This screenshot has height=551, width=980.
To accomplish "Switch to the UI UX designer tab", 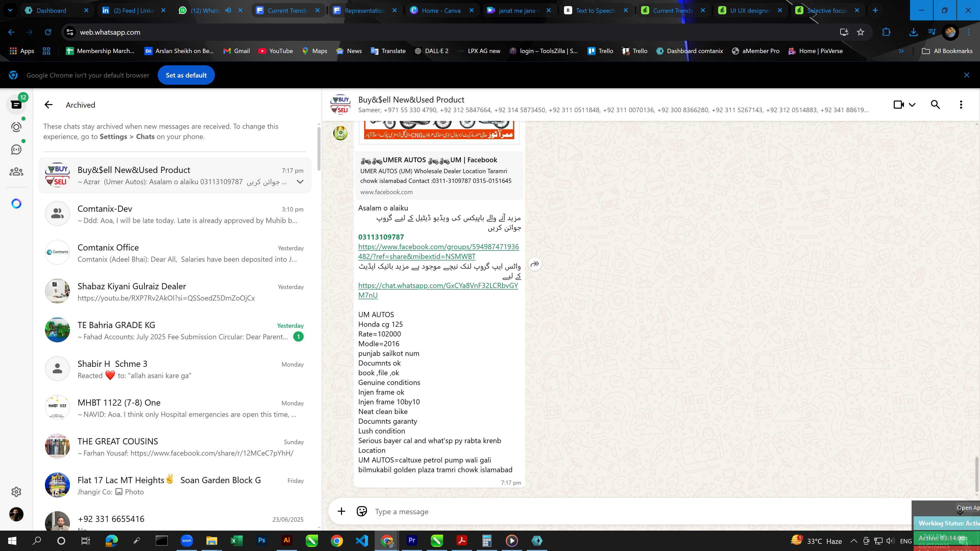I will pos(750,11).
